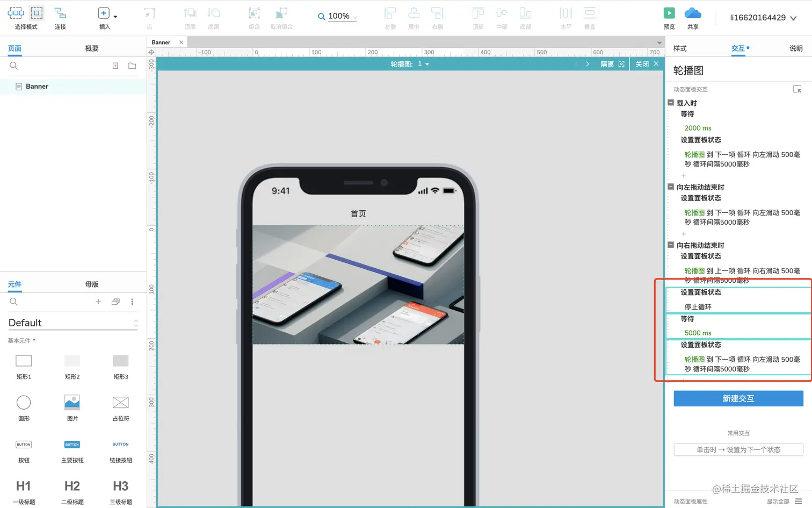Toggle 隔离 isolate mode

pos(612,64)
